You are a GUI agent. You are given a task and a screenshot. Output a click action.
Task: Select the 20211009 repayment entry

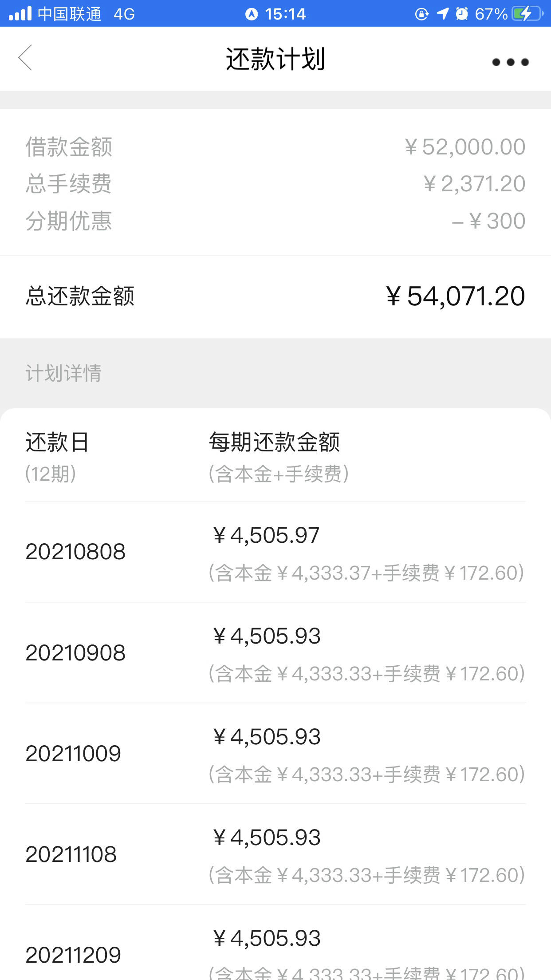click(275, 753)
